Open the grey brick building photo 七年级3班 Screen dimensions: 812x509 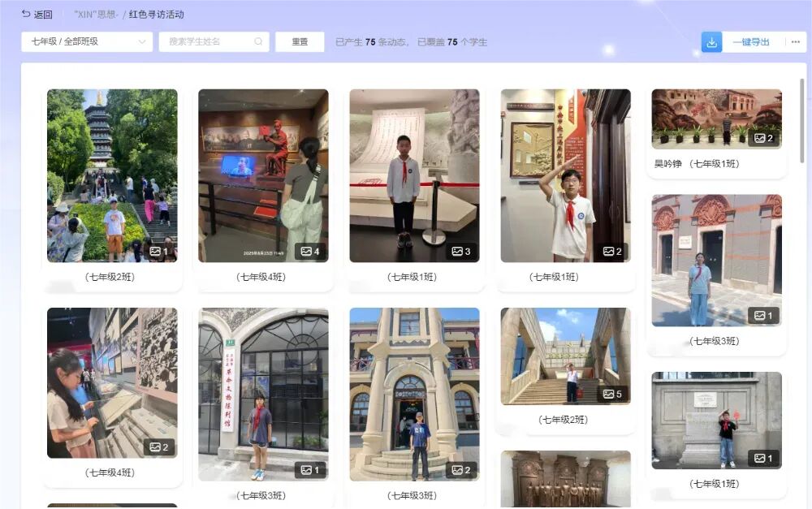point(717,261)
